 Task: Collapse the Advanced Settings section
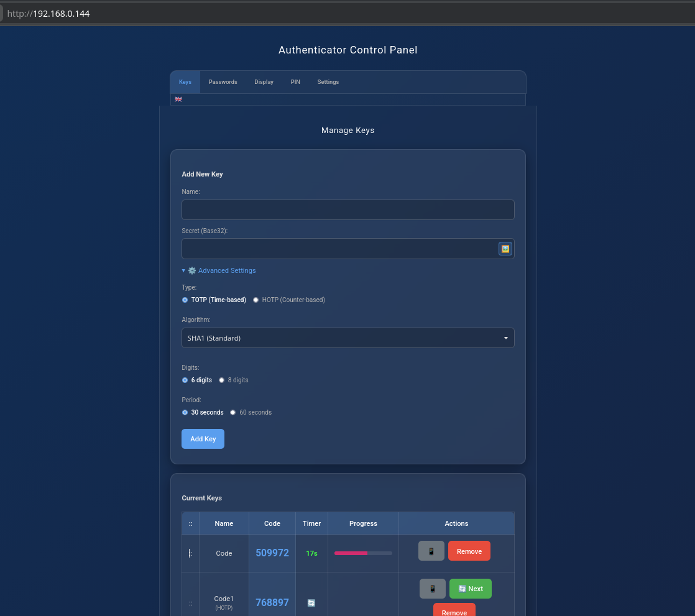point(219,270)
